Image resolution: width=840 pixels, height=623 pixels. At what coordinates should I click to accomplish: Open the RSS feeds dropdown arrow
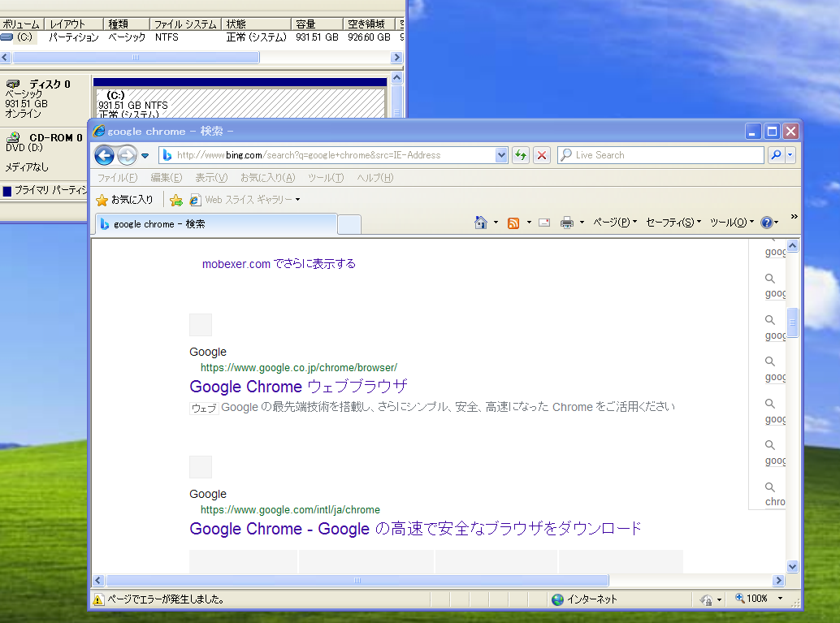point(529,223)
